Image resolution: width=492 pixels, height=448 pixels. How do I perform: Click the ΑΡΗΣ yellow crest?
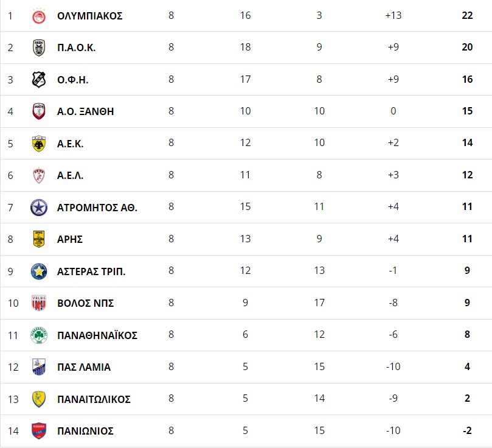[x=39, y=239]
